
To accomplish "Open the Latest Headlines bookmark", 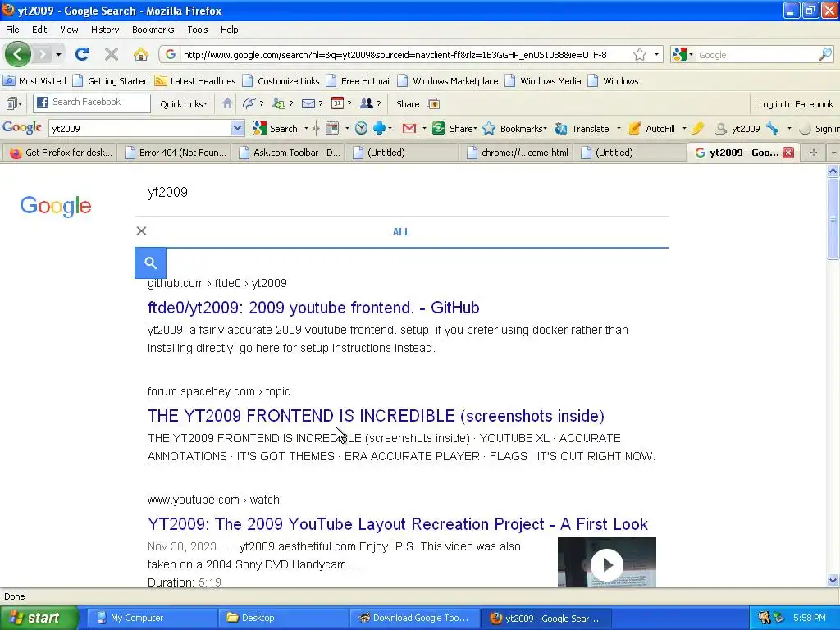I will tap(195, 81).
